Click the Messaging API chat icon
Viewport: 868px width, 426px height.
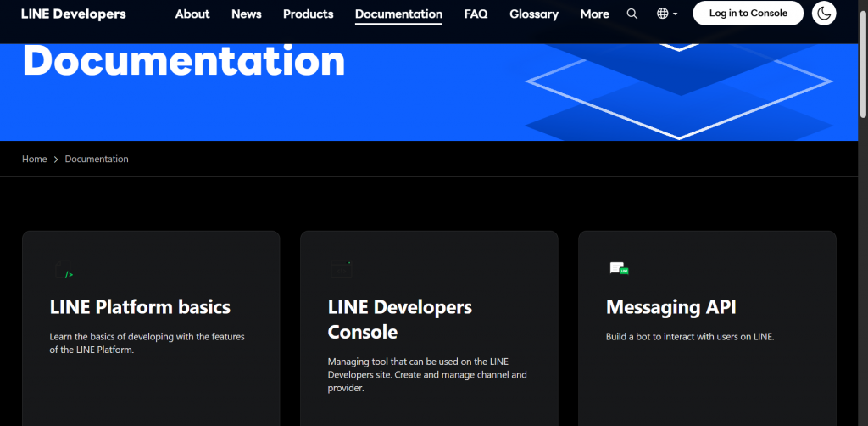[x=619, y=269]
